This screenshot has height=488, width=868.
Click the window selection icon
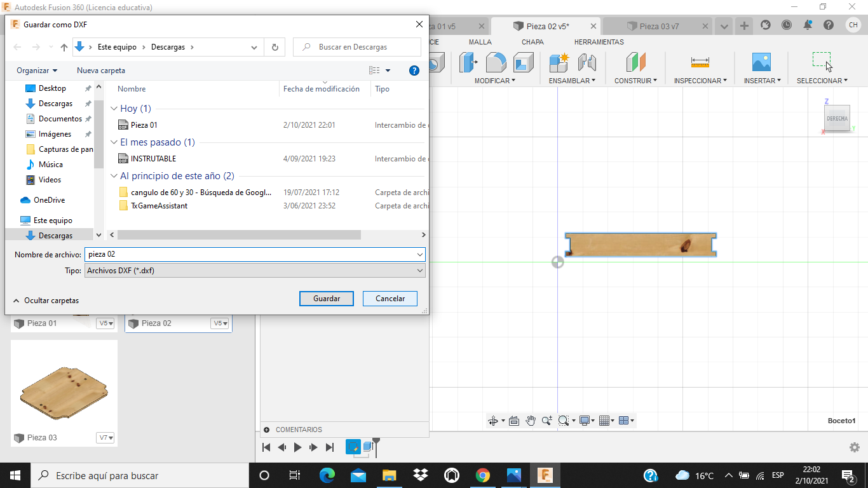click(822, 62)
